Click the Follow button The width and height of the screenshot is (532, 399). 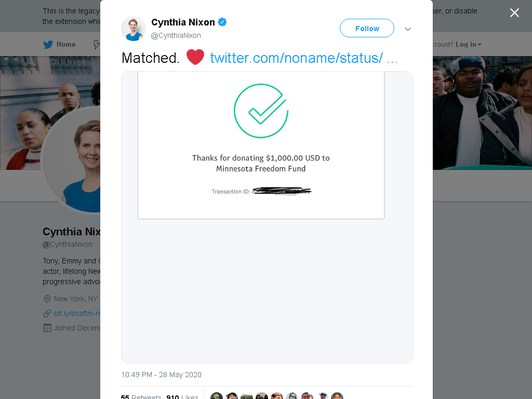[367, 28]
